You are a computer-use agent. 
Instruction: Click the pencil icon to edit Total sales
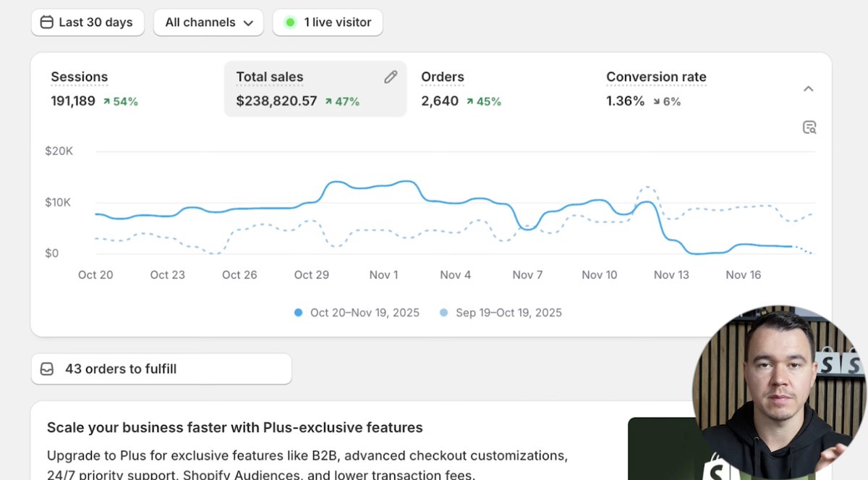(x=391, y=76)
